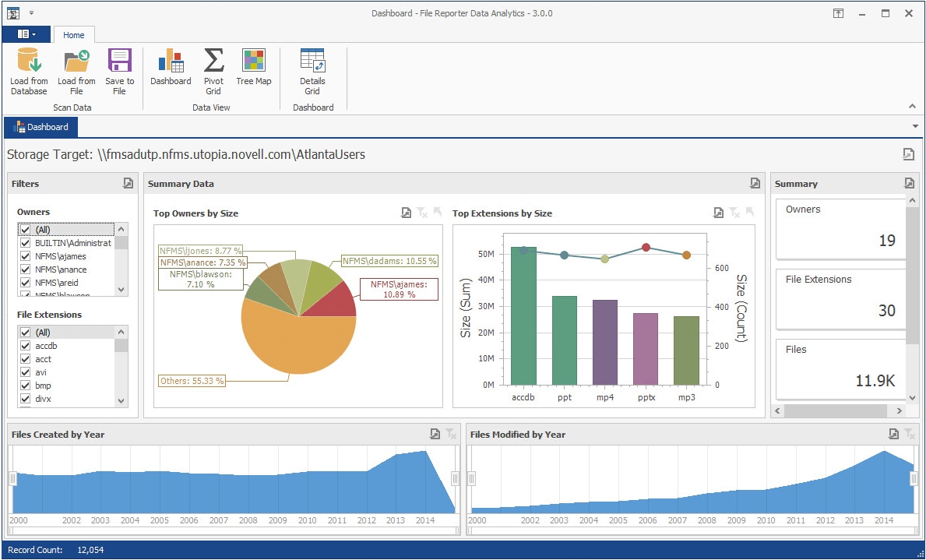
Task: Select the Home ribbon tab
Action: [74, 35]
